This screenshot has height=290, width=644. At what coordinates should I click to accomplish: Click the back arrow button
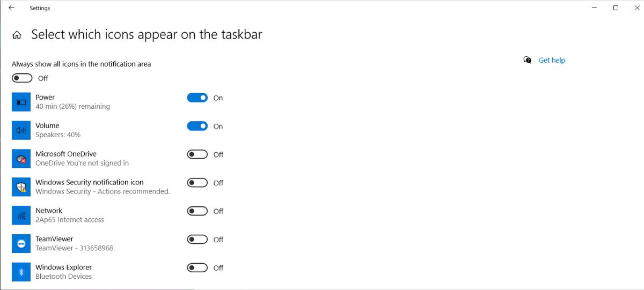pos(11,8)
